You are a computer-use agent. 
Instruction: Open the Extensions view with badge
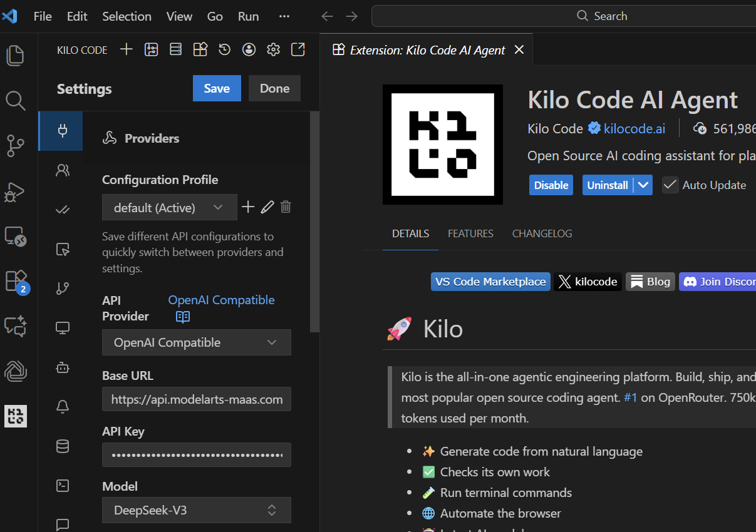pyautogui.click(x=16, y=280)
